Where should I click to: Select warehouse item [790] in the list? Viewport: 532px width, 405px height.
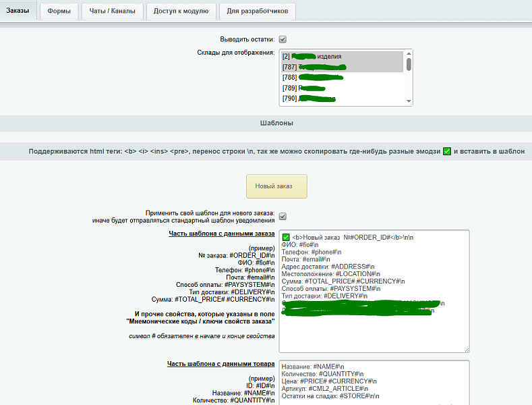342,98
